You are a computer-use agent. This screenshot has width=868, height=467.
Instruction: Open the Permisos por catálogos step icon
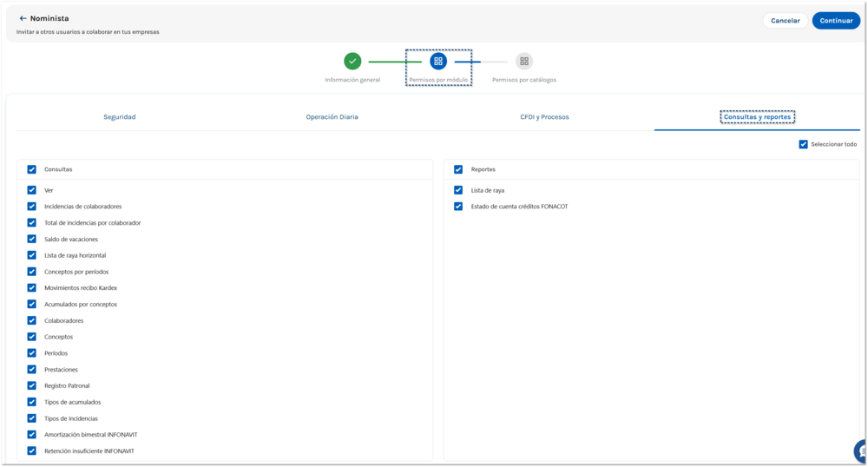[523, 61]
